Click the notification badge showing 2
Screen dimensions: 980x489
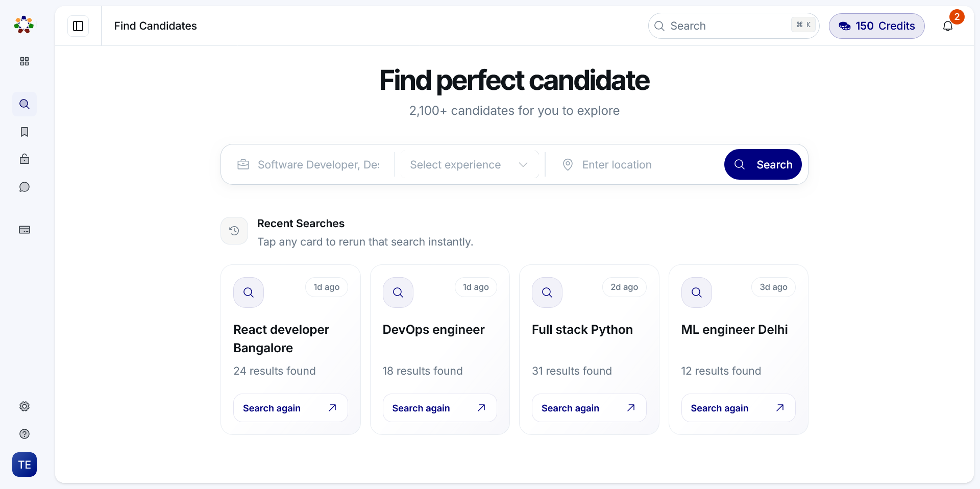(957, 17)
